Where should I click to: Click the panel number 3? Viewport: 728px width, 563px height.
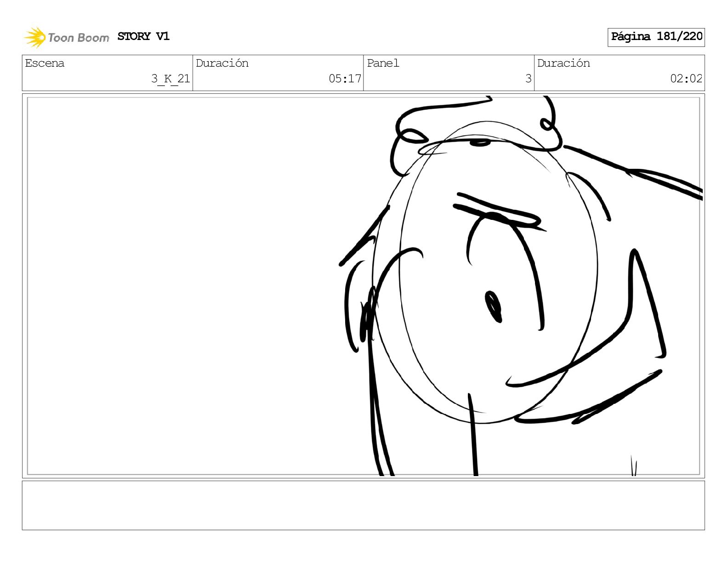[x=529, y=79]
